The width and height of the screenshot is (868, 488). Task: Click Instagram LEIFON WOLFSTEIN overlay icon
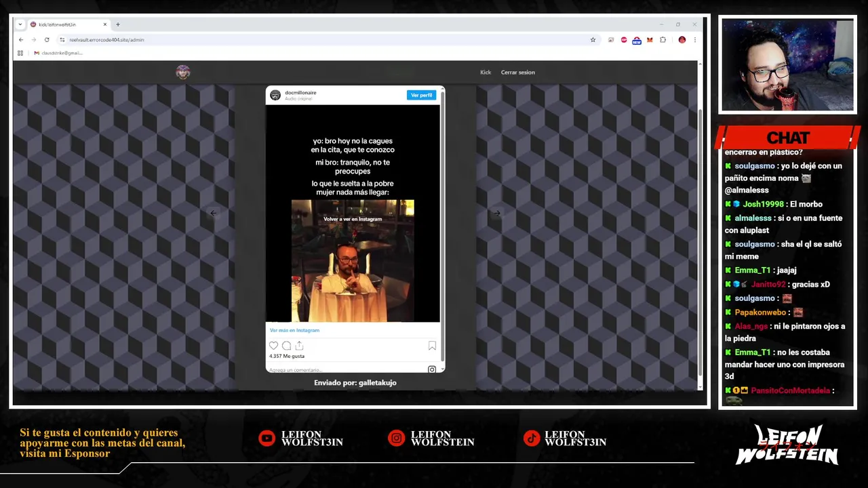396,439
